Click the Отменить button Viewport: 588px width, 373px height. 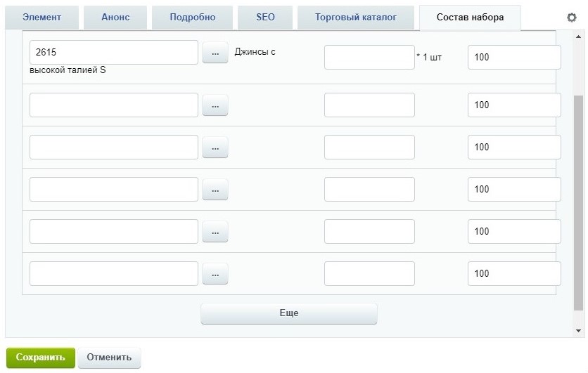click(109, 358)
